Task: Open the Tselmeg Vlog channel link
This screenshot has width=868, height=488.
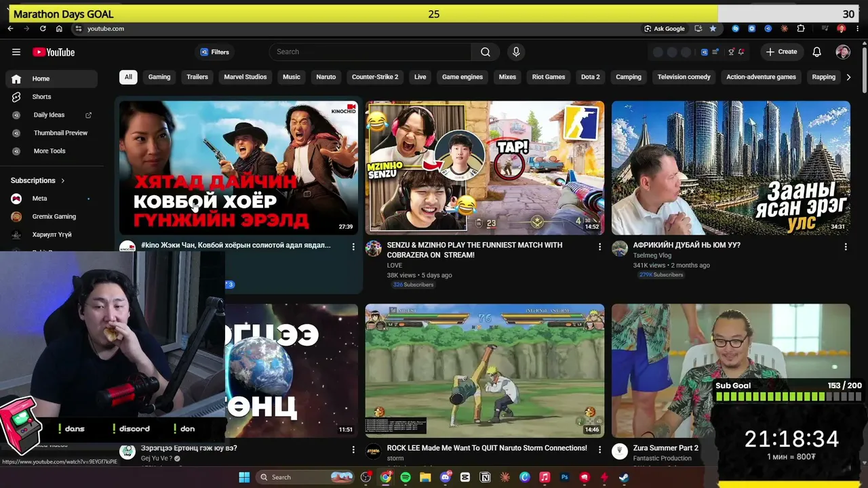Action: pyautogui.click(x=652, y=256)
